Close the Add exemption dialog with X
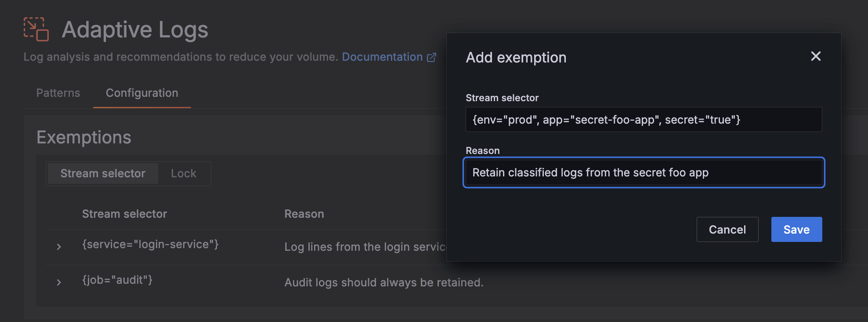This screenshot has height=322, width=868. pyautogui.click(x=815, y=56)
